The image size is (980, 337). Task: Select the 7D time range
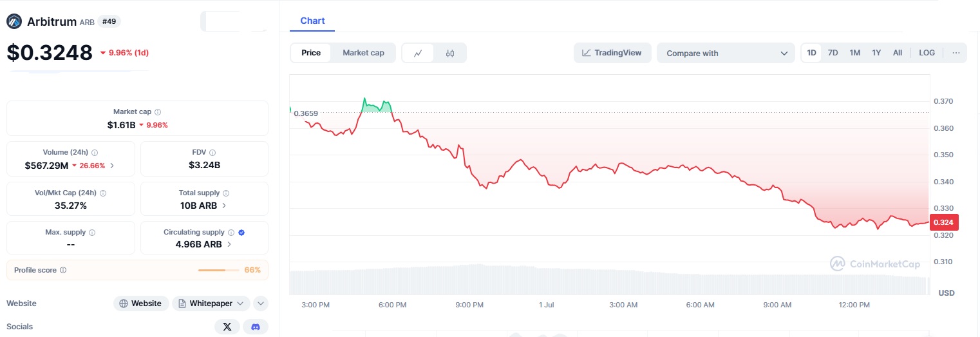pos(833,53)
